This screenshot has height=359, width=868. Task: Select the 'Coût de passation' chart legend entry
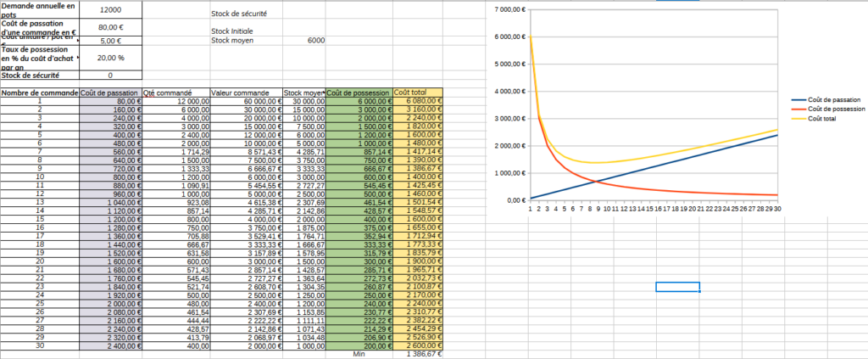(826, 100)
